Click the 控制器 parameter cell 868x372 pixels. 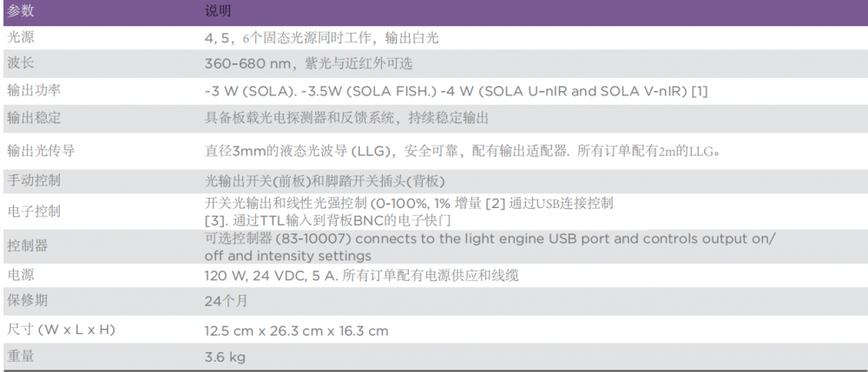(x=27, y=246)
